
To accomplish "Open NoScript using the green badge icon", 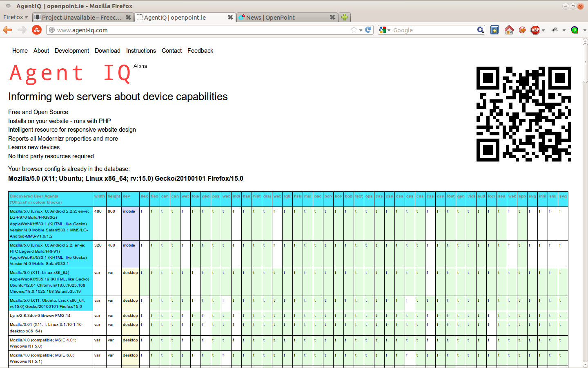I will 575,30.
